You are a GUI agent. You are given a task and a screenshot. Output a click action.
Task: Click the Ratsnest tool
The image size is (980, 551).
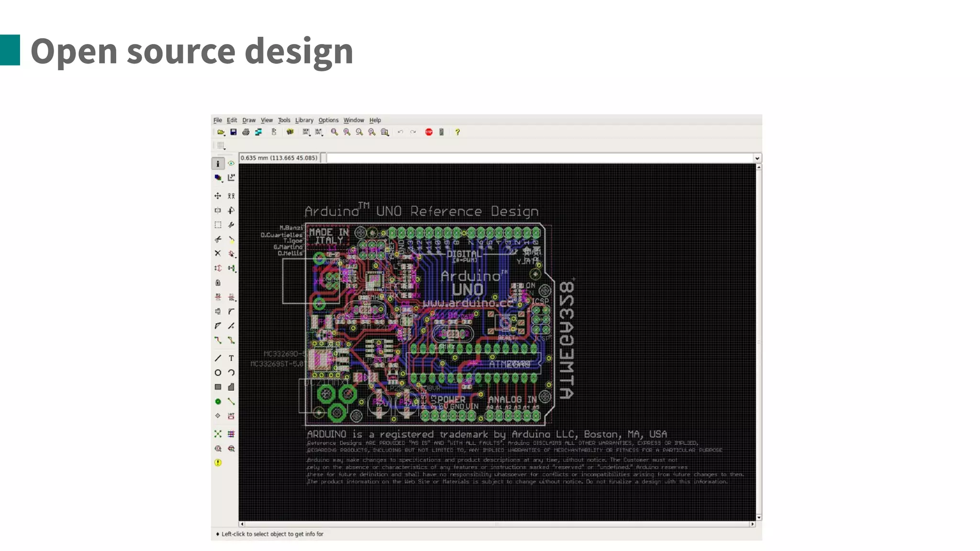[218, 434]
